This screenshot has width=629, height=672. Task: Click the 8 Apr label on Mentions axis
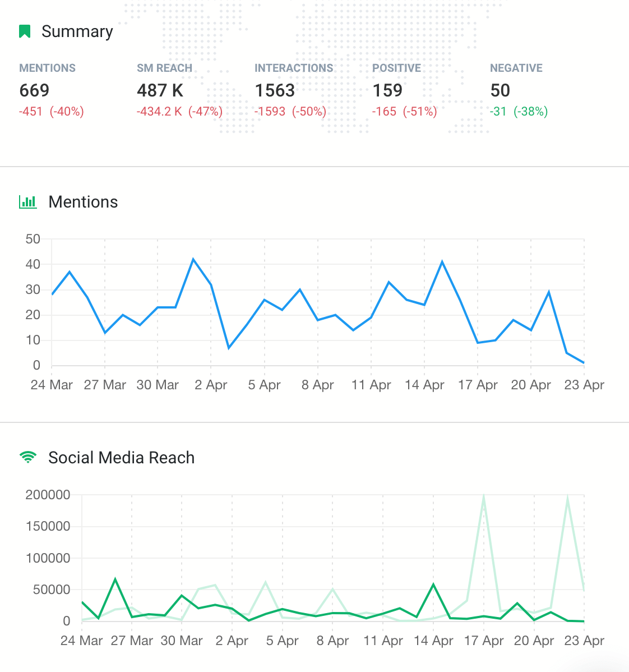pos(317,385)
